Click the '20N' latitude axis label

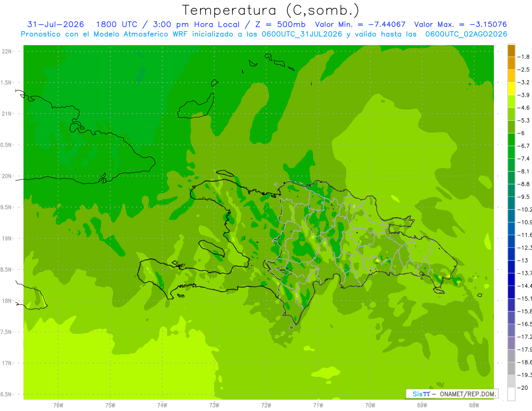[7, 176]
